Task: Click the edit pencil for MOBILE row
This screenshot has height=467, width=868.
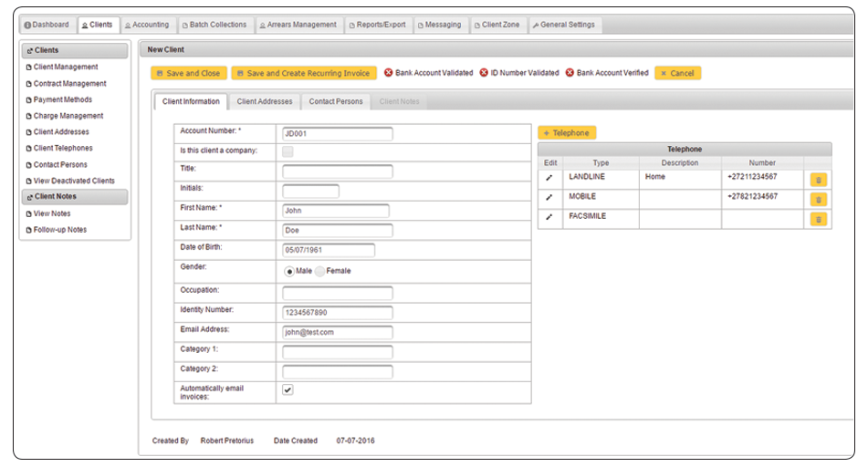Action: click(549, 197)
